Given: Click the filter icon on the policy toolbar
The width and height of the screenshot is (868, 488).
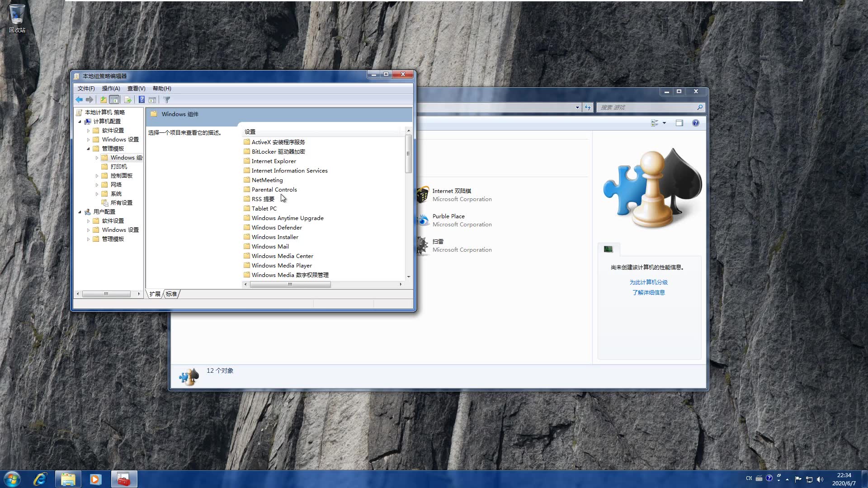Looking at the screenshot, I should pos(166,100).
